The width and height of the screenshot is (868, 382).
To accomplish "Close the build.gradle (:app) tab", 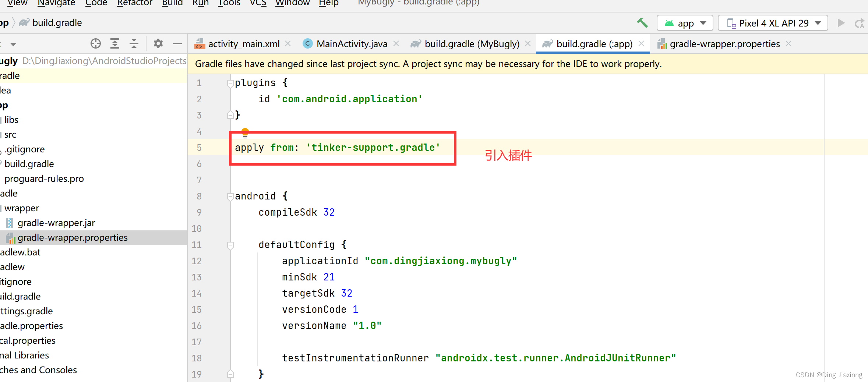I will tap(641, 43).
